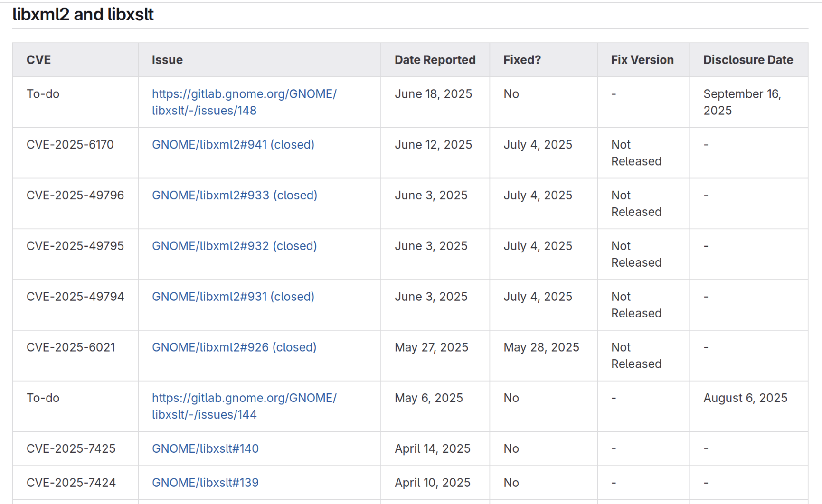The image size is (822, 504).
Task: Click the August 6, 2025 disclosure date
Action: (x=745, y=398)
